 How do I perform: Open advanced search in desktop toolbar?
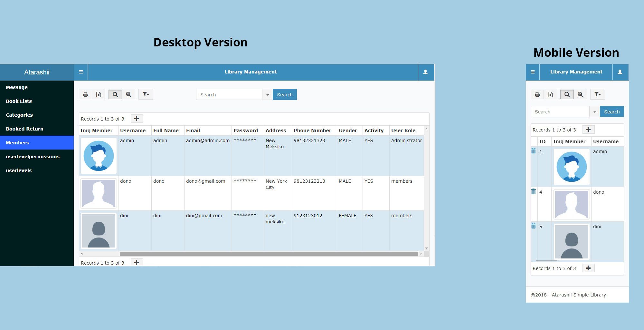[x=128, y=94]
